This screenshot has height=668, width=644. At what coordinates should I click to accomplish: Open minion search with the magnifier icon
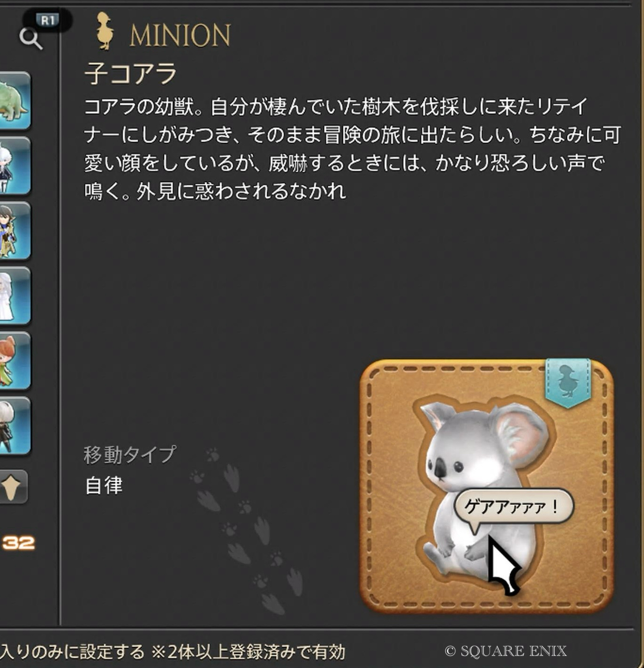click(31, 39)
